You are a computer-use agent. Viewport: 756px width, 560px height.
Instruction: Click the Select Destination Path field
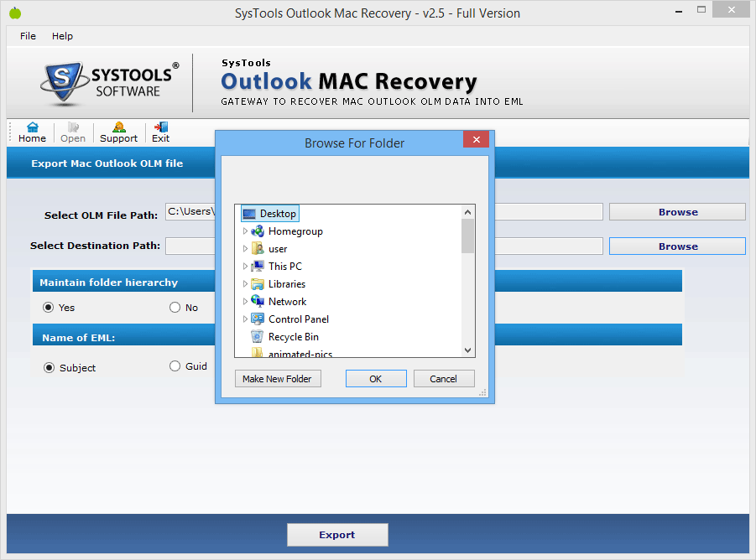pos(383,246)
